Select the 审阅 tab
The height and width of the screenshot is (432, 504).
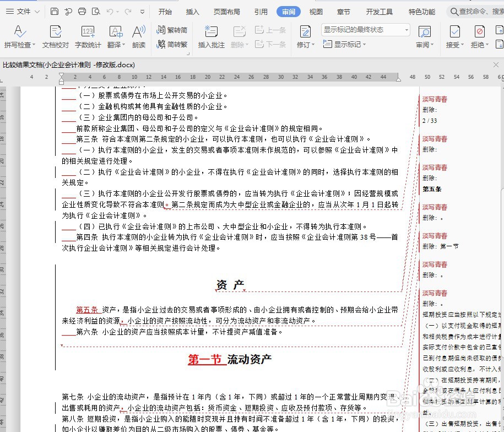(x=288, y=12)
